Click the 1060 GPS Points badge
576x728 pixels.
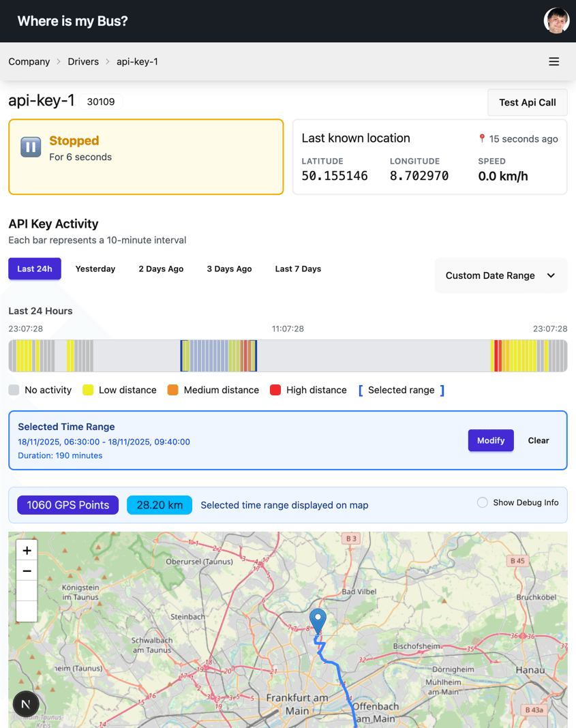67,504
